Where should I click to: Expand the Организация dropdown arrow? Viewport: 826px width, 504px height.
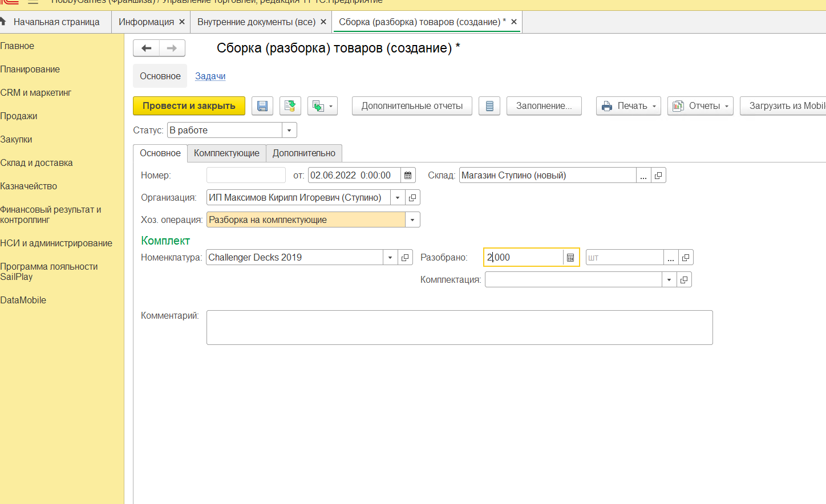tap(398, 198)
